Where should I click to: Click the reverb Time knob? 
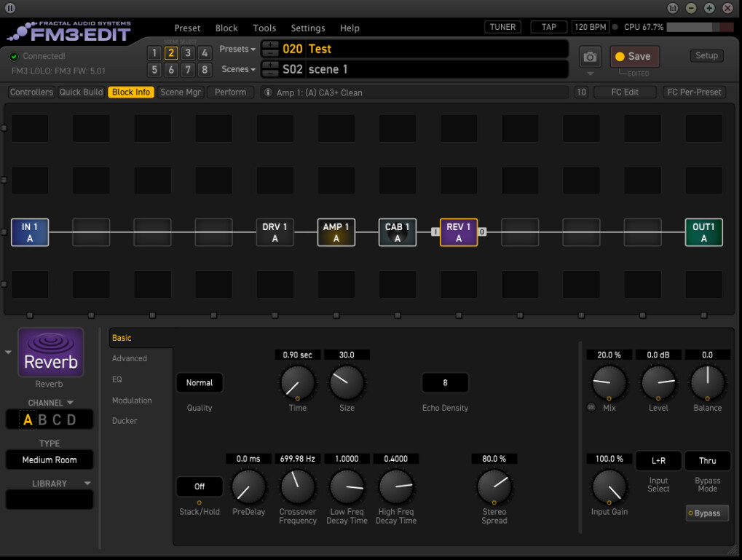click(298, 382)
